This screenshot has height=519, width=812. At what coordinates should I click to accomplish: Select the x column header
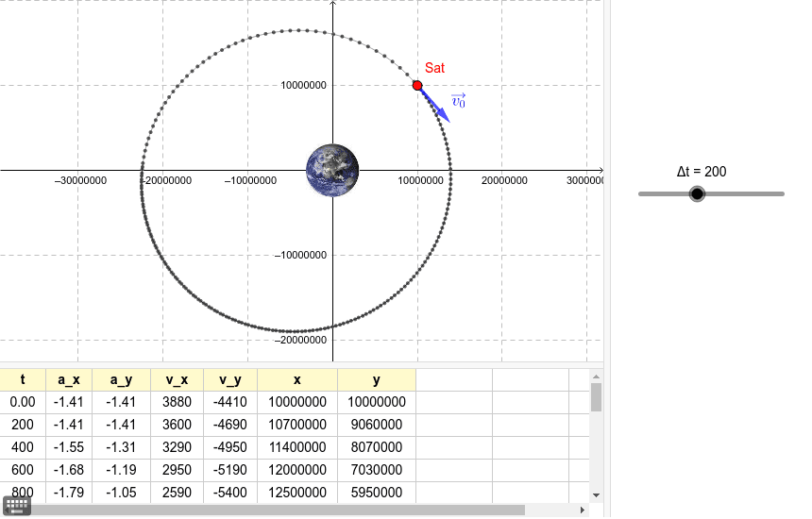[x=297, y=379]
